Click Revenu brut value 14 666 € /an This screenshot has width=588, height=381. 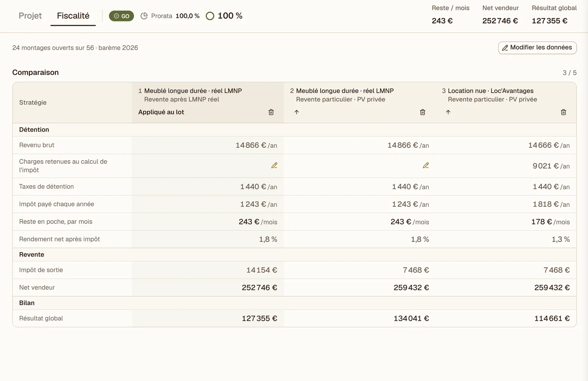click(549, 145)
